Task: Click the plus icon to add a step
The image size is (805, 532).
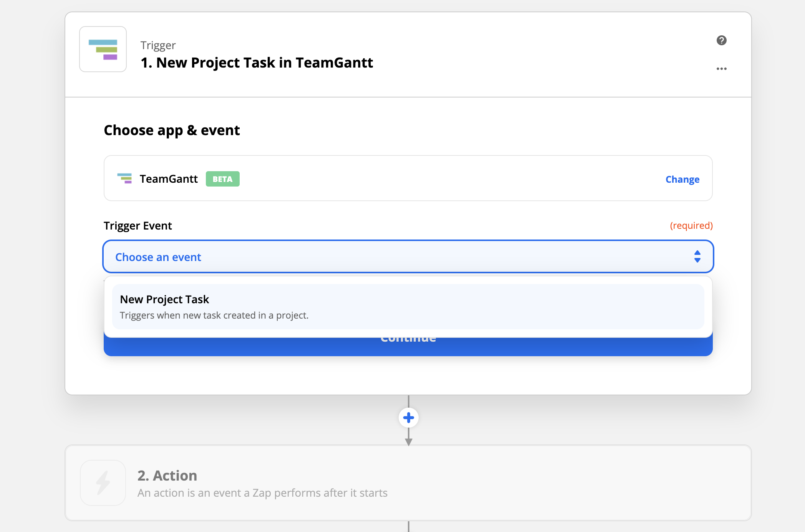Action: coord(408,417)
